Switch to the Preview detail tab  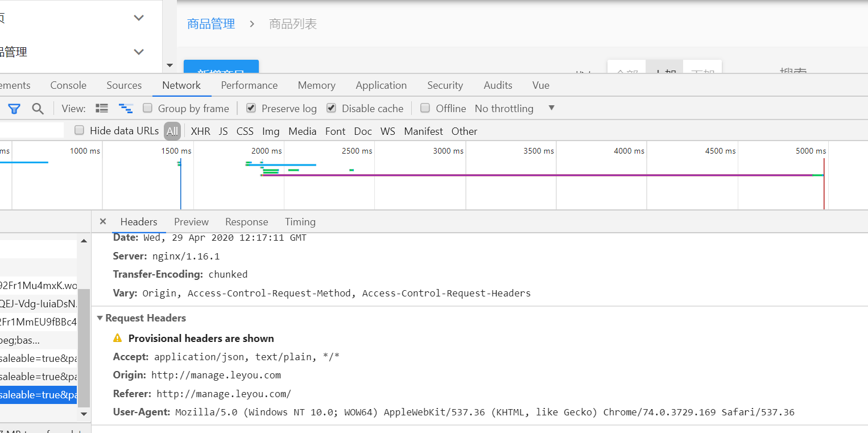(x=191, y=222)
